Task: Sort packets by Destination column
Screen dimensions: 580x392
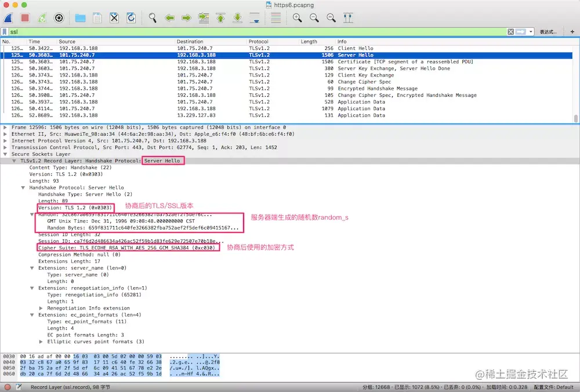Action: 211,41
